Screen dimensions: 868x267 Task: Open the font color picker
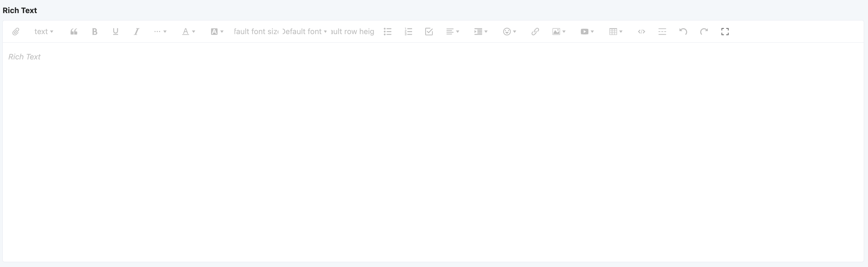tap(188, 32)
